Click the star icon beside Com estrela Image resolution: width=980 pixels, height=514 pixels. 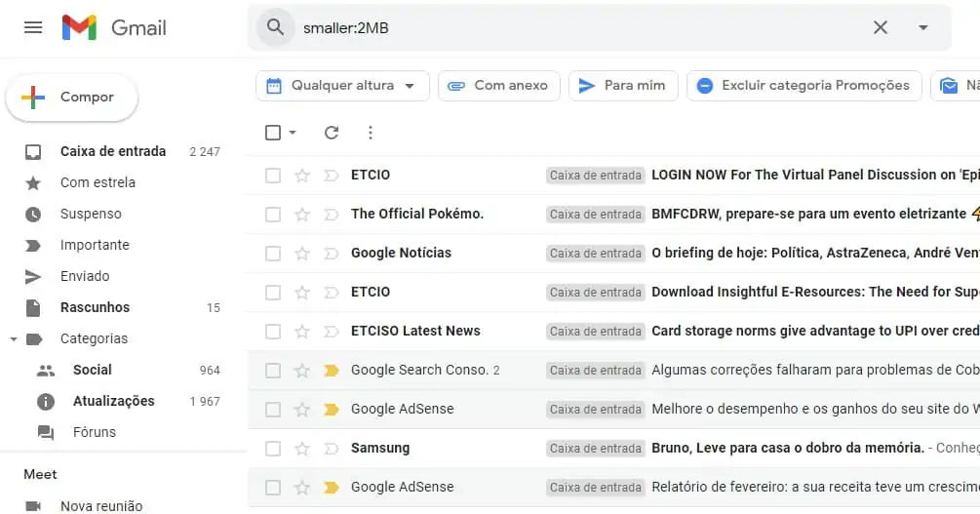[33, 182]
